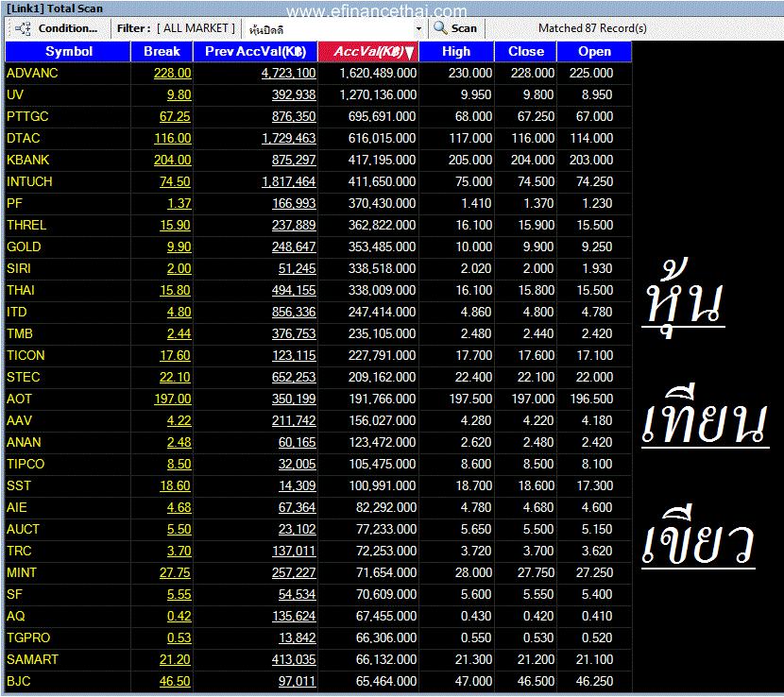Select the TRC symbol
Viewport: 784px width, 697px height.
pos(19,552)
